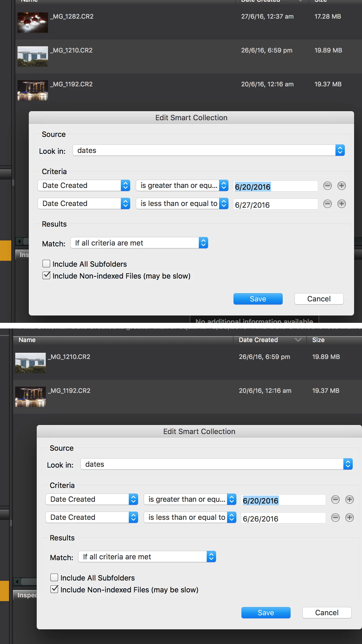Click the 6/20/2016 date field in lower dialog
The width and height of the screenshot is (362, 644).
coord(284,500)
